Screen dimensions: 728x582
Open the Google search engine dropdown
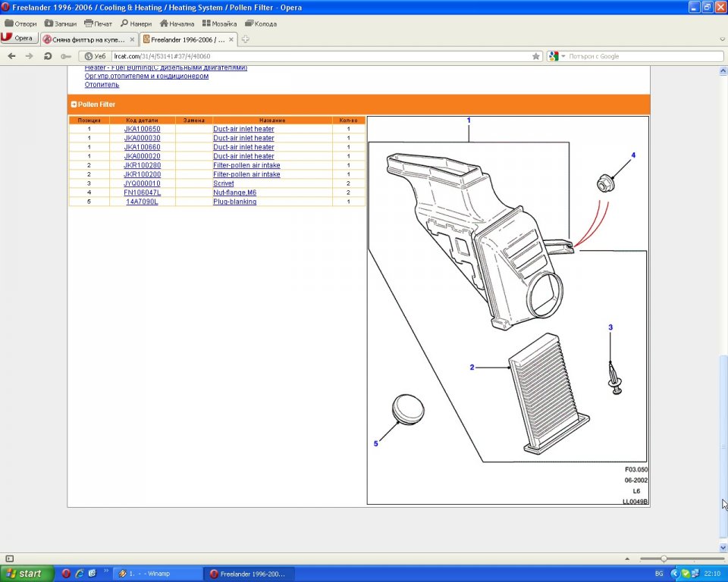556,56
